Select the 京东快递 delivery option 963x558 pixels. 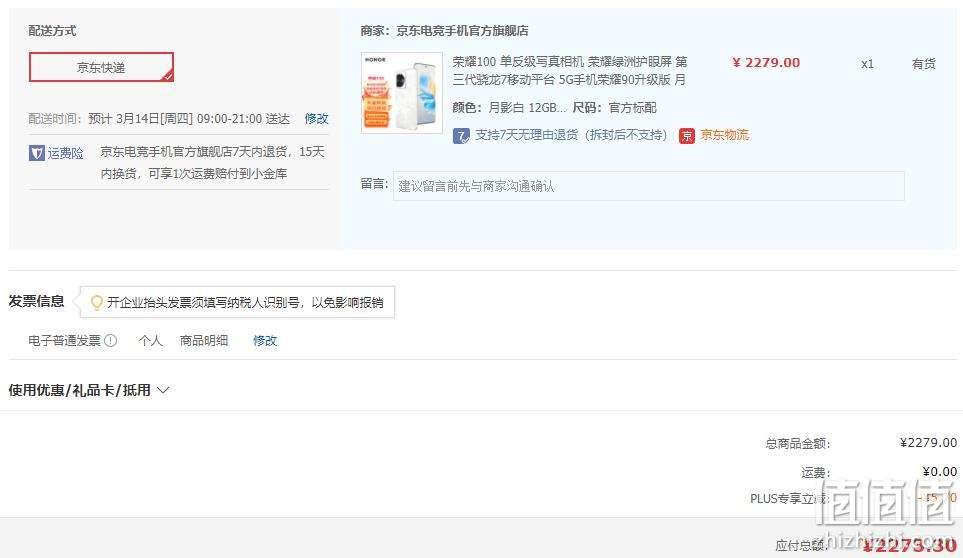pos(101,67)
